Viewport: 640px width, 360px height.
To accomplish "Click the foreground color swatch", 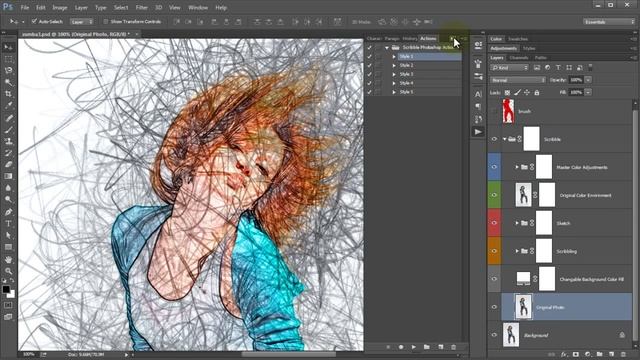I will (6, 289).
